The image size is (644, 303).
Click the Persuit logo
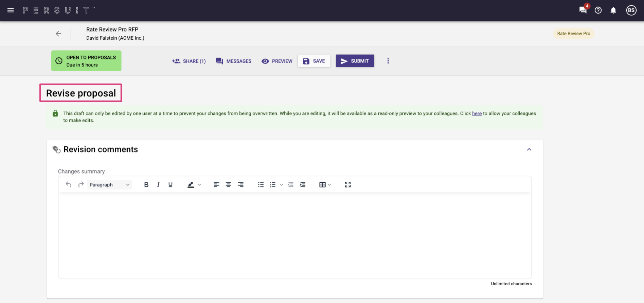59,10
